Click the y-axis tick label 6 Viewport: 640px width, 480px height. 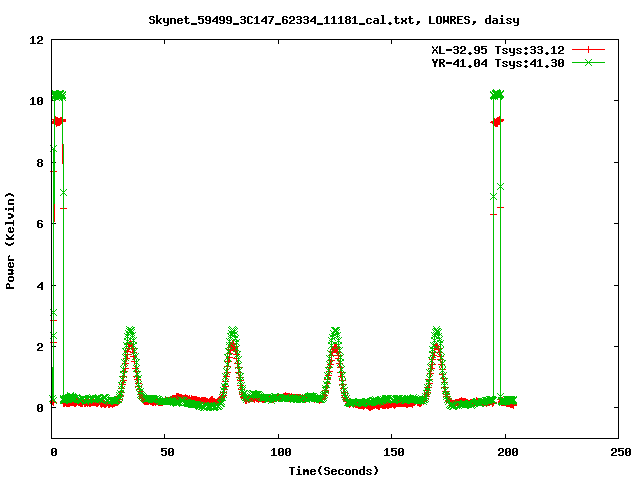40,224
